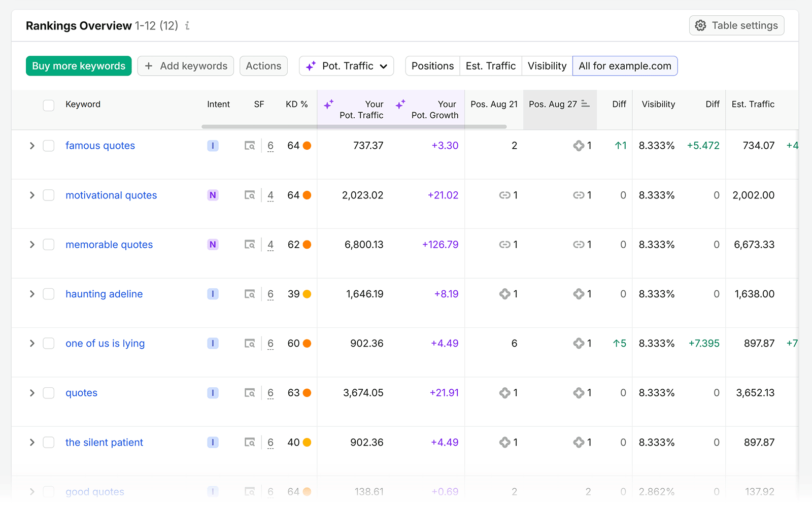Click the yellow KD dot for the silent patient

click(x=307, y=443)
